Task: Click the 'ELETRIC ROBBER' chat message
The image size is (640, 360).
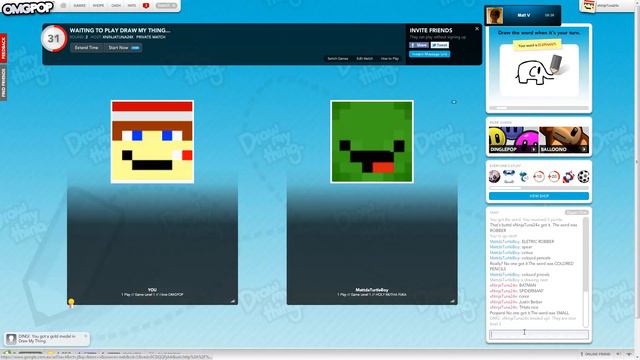Action: click(538, 242)
